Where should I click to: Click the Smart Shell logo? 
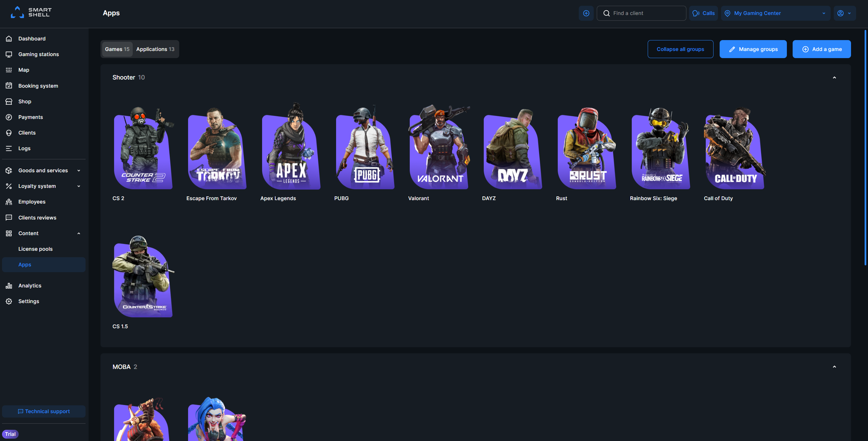point(31,12)
